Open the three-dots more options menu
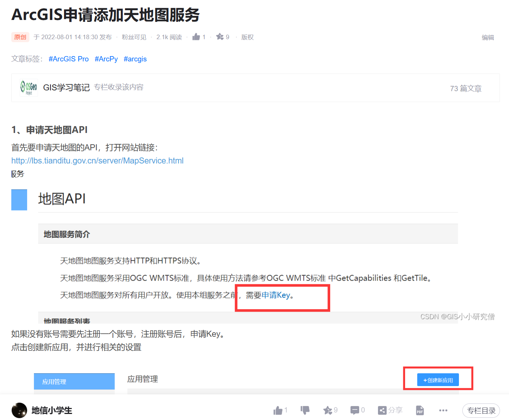The image size is (509, 420). click(x=443, y=410)
